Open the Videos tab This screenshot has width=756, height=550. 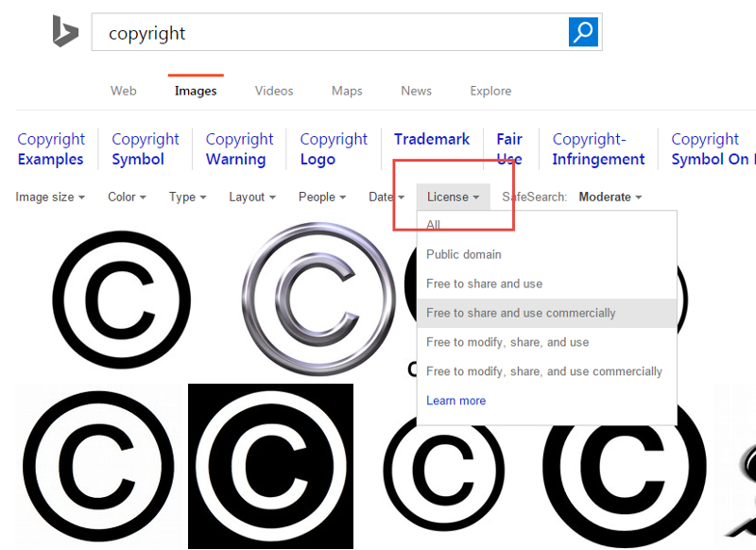point(274,91)
